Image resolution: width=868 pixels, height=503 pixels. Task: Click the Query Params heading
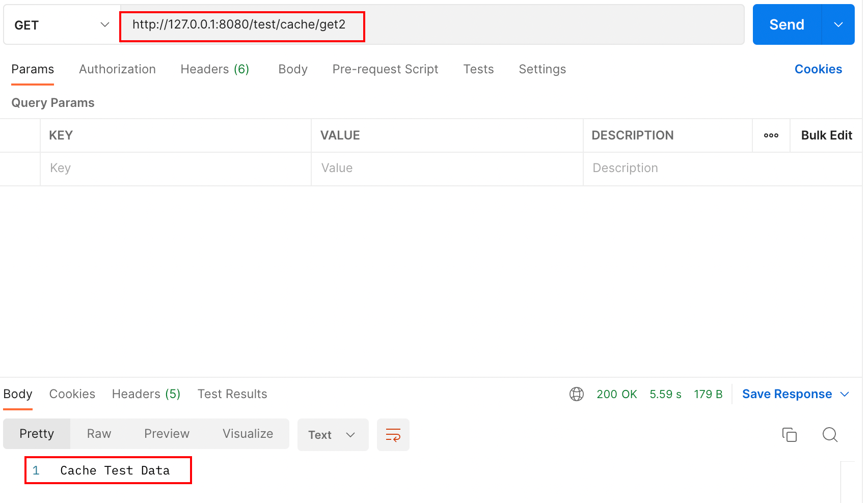tap(53, 103)
